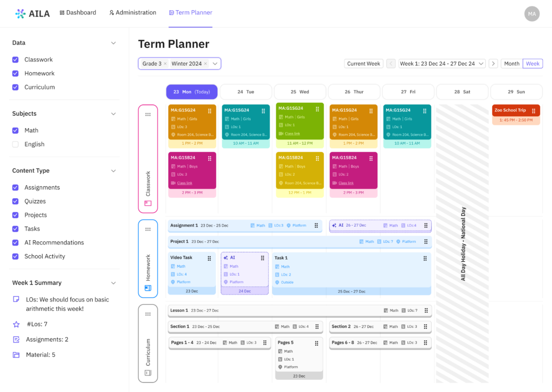Image resolution: width=552 pixels, height=392 pixels.
Task: Click the drag handle of the Curriculum section
Action: [x=148, y=313]
